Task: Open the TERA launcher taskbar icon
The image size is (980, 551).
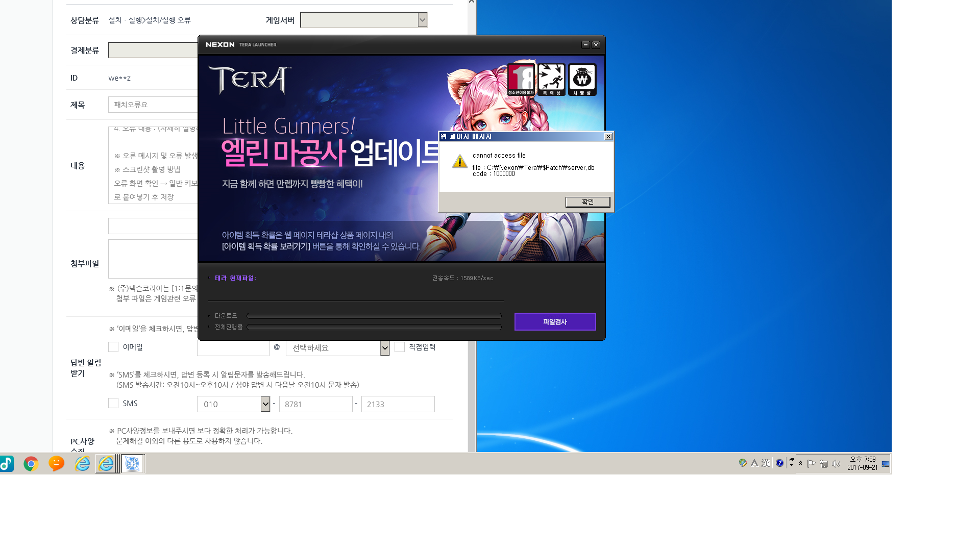Action: pyautogui.click(x=133, y=464)
